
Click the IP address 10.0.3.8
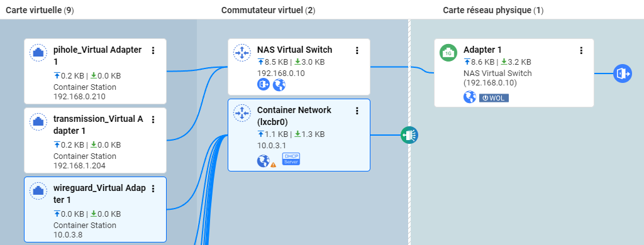point(68,235)
